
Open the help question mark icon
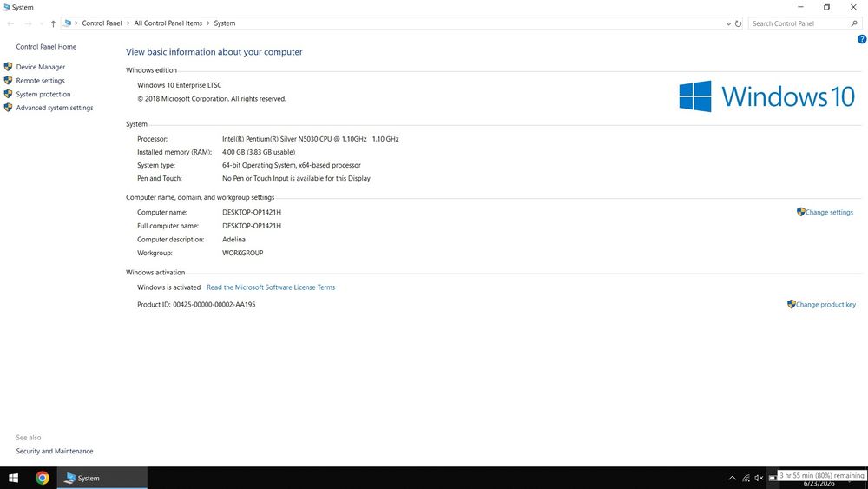click(861, 39)
